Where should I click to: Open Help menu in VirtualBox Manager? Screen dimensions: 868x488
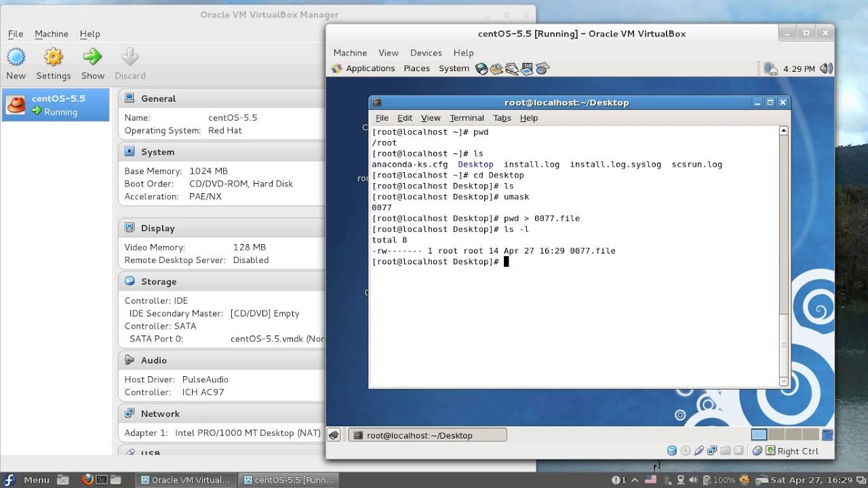click(90, 34)
